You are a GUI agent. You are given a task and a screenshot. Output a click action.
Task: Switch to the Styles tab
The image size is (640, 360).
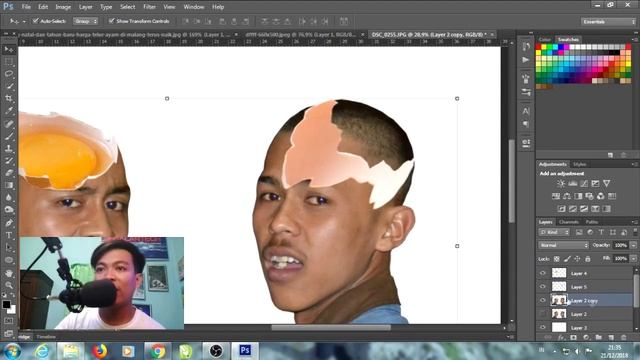click(579, 164)
